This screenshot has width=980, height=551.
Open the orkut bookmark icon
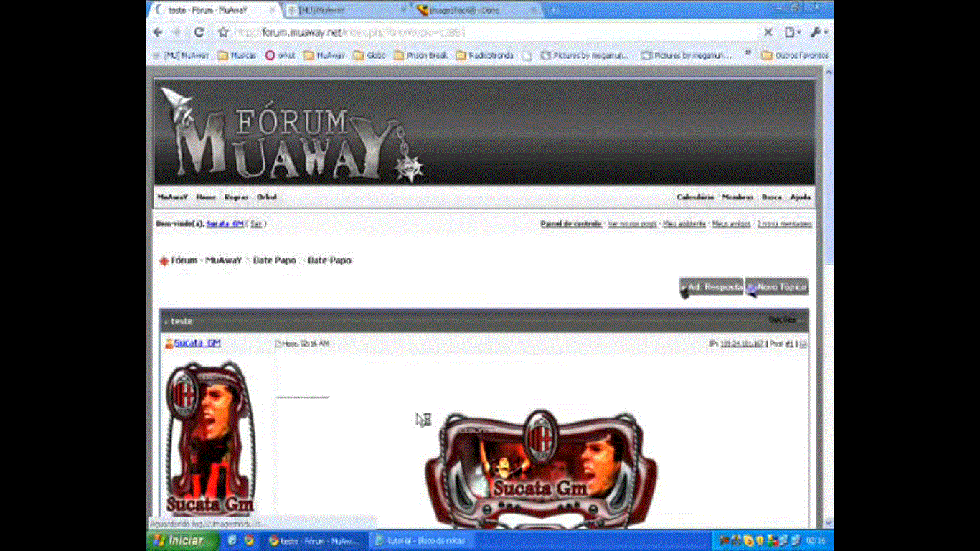tap(270, 55)
